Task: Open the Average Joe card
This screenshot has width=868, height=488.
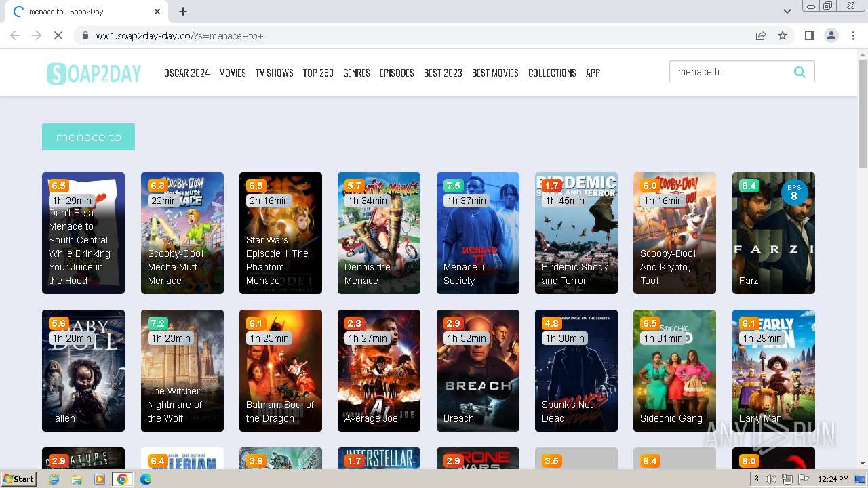Action: pyautogui.click(x=379, y=371)
